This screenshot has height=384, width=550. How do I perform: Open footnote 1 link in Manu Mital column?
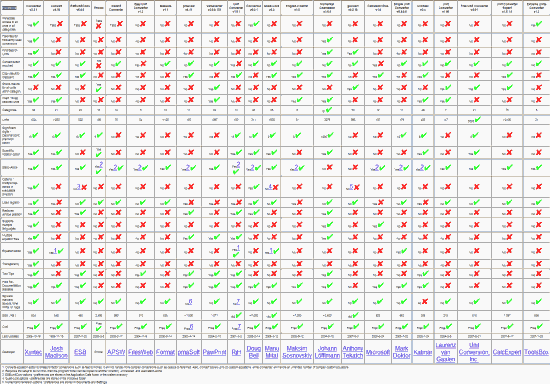tap(271, 250)
